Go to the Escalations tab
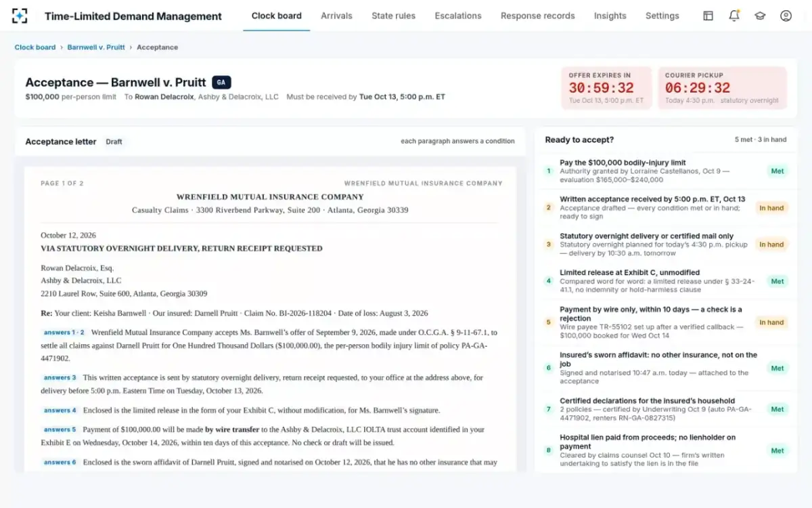812x508 pixels. coord(458,16)
